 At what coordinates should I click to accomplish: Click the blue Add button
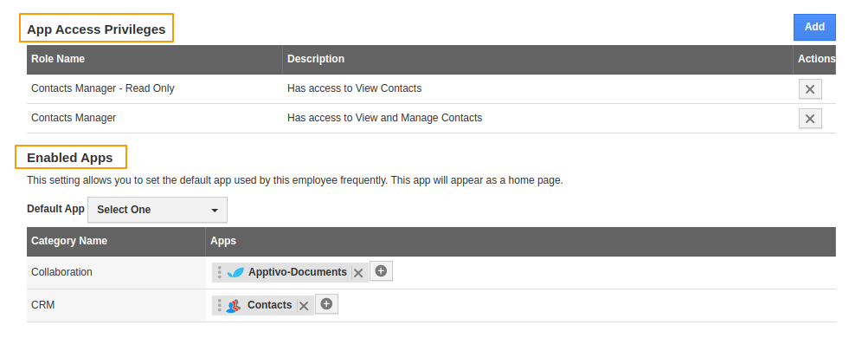(814, 27)
